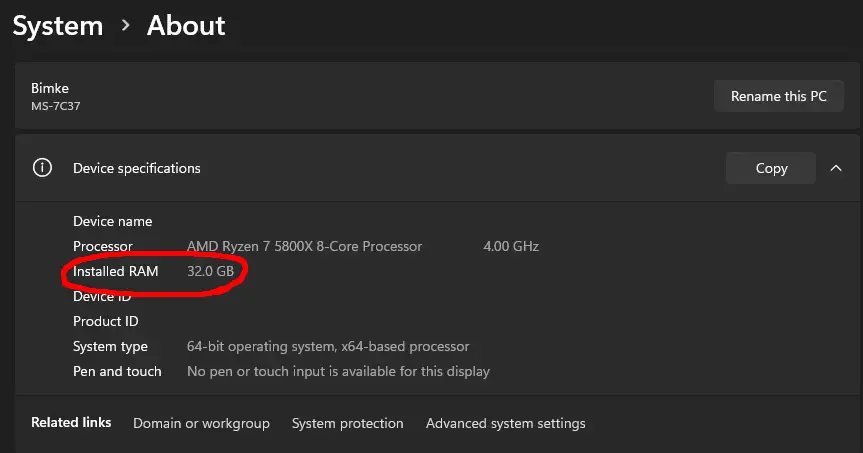Screen dimensions: 863x453
Task: Click the breadcrumb chevron separator
Action: (126, 25)
